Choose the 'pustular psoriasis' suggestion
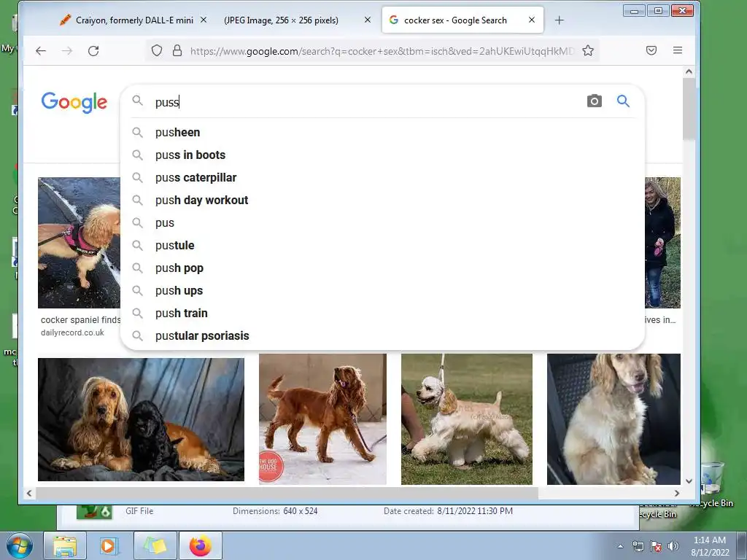 [382, 336]
